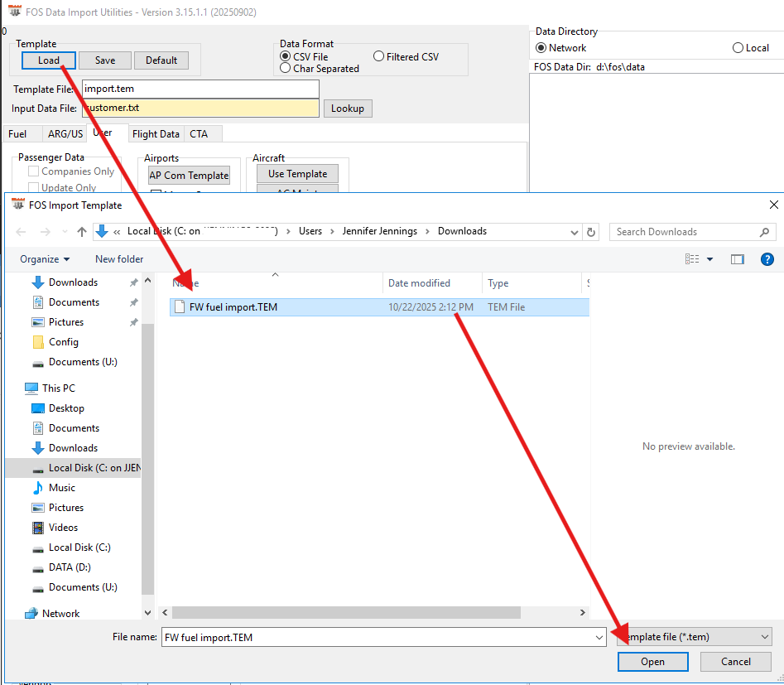Click the change view layout icon
784x685 pixels.
point(692,259)
